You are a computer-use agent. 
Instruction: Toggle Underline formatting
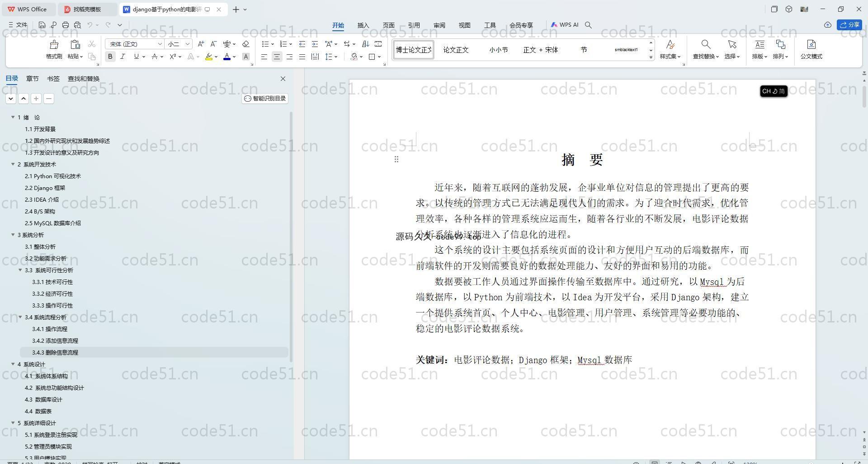click(136, 57)
